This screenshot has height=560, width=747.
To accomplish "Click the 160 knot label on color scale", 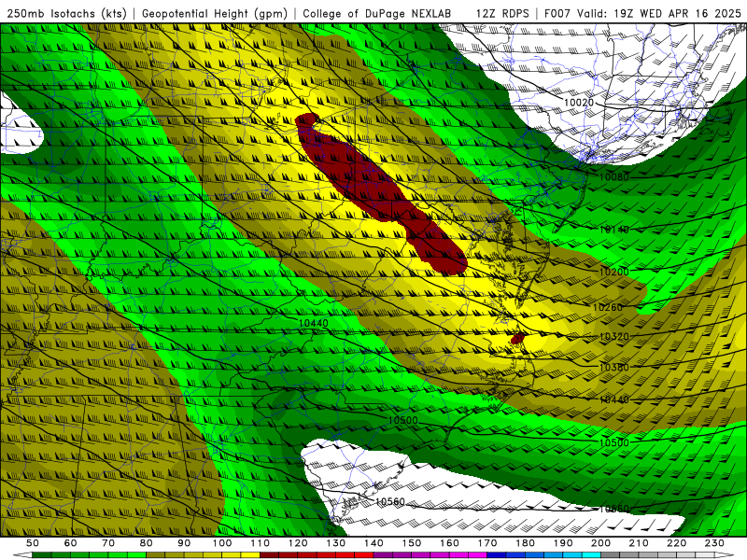I will (449, 543).
